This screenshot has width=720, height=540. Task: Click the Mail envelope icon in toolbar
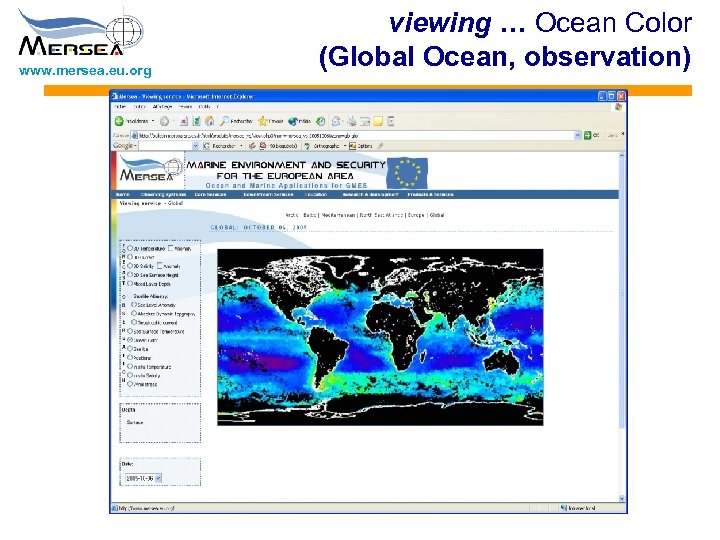337,121
